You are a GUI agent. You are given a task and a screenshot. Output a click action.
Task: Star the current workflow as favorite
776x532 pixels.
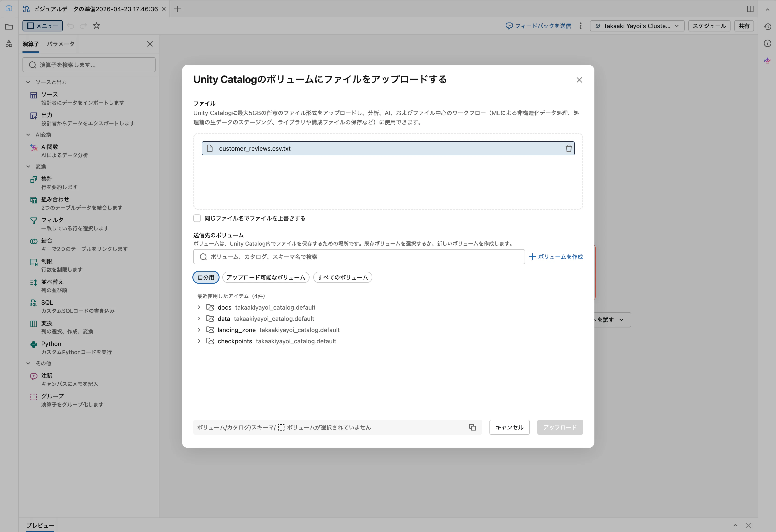point(97,26)
